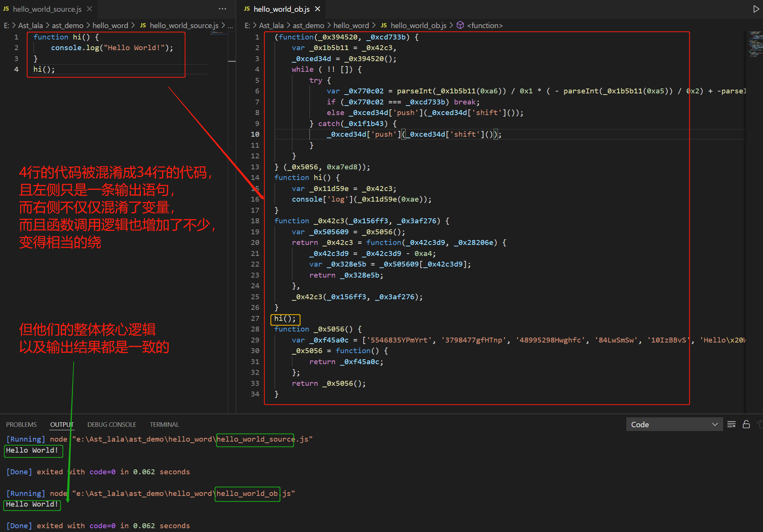Click line number 27 in right editor

pos(255,318)
